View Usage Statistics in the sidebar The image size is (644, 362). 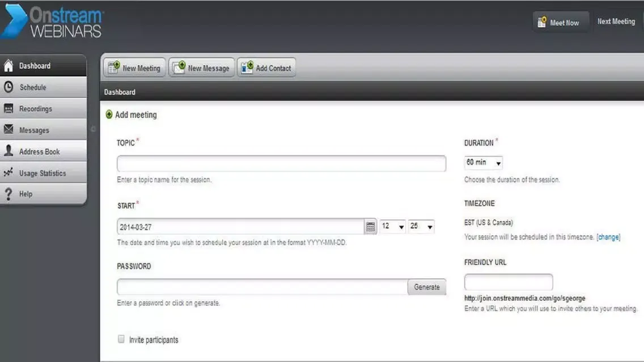point(44,173)
